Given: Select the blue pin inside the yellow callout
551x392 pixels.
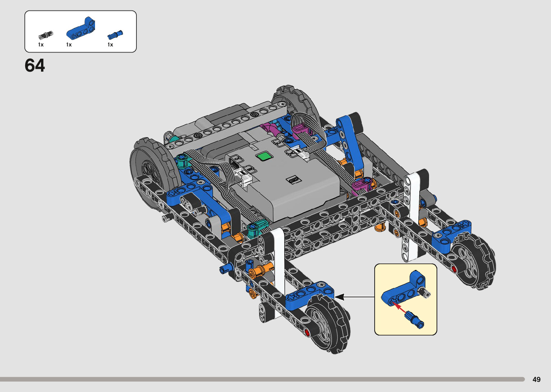Looking at the screenshot, I should 415,319.
